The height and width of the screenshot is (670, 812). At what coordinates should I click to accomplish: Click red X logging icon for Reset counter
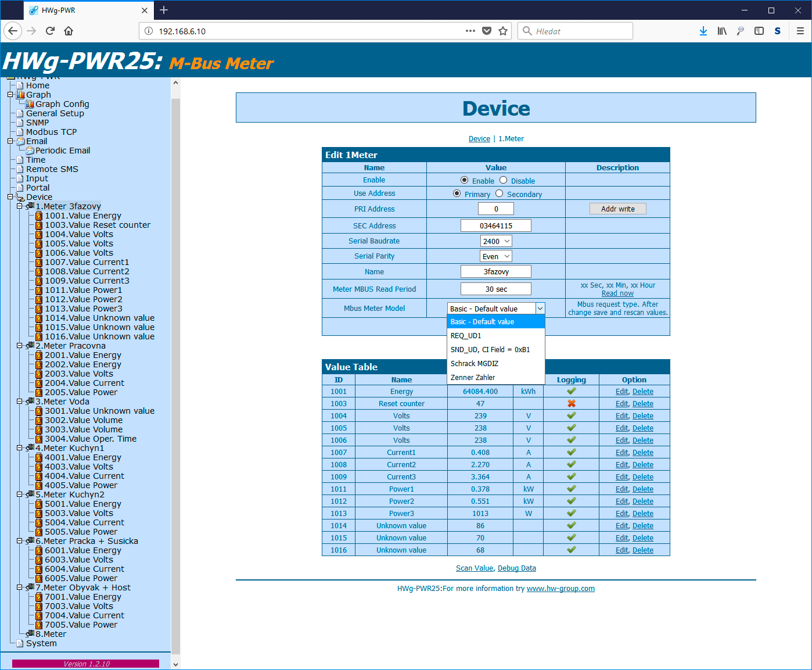(x=572, y=403)
